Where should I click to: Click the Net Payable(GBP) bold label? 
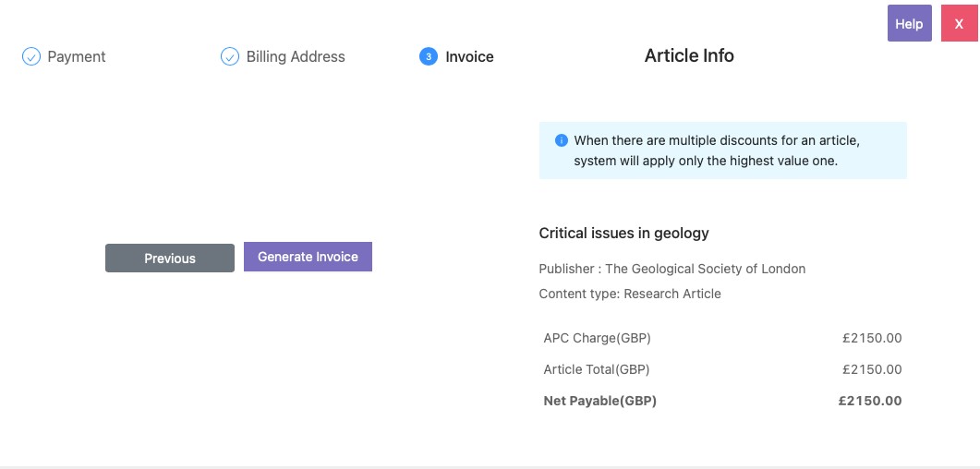[599, 401]
